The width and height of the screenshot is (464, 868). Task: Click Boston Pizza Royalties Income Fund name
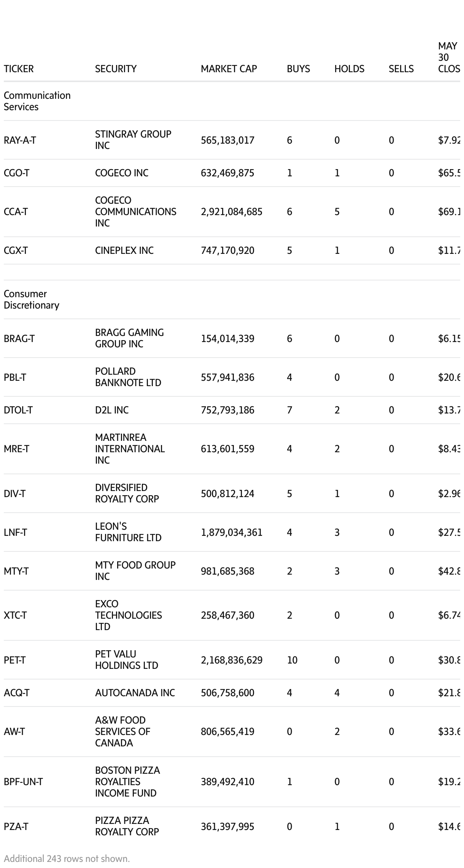[x=127, y=782]
